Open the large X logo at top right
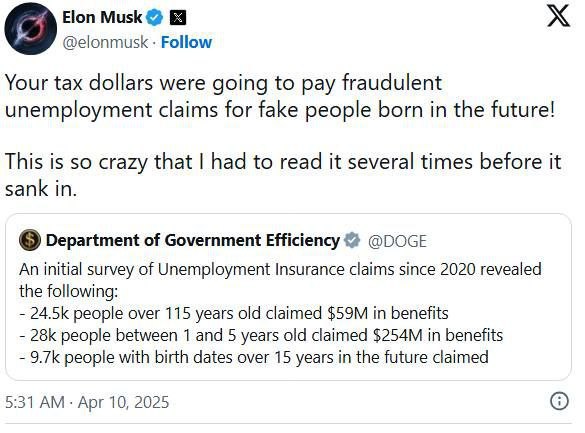Image resolution: width=585 pixels, height=433 pixels. click(x=559, y=16)
